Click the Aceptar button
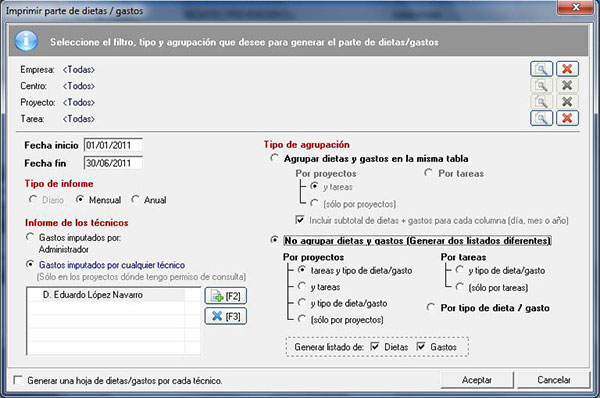This screenshot has width=600, height=398. pyautogui.click(x=477, y=380)
